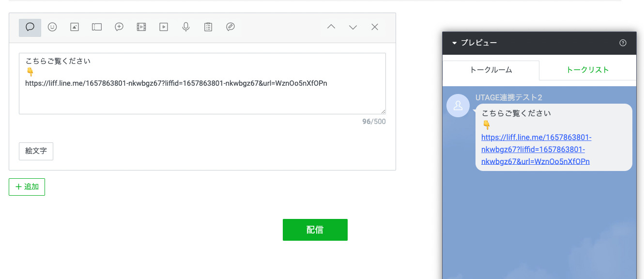Choose the rich video filmstrip icon
The image size is (644, 279).
141,28
